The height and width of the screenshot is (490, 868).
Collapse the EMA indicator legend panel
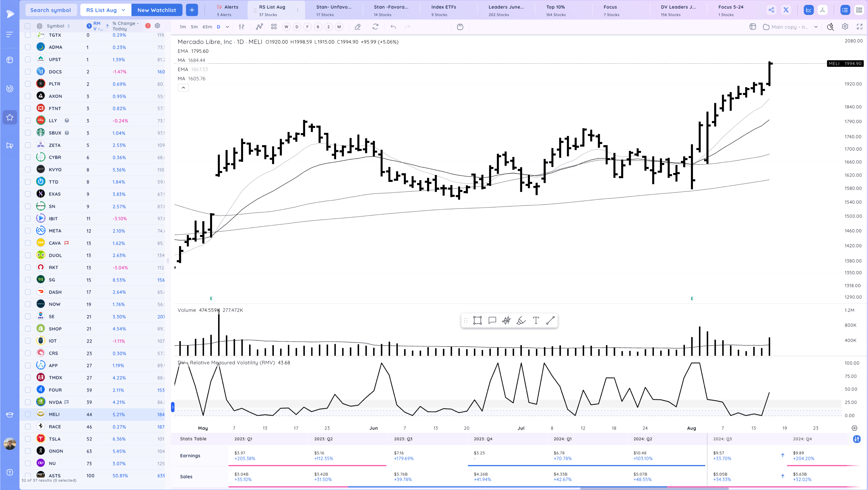click(183, 87)
